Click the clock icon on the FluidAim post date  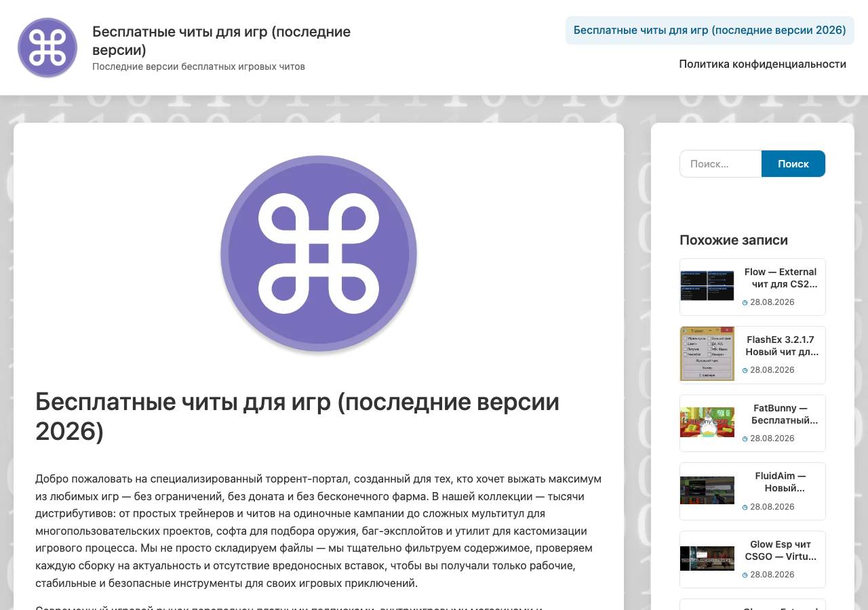745,508
